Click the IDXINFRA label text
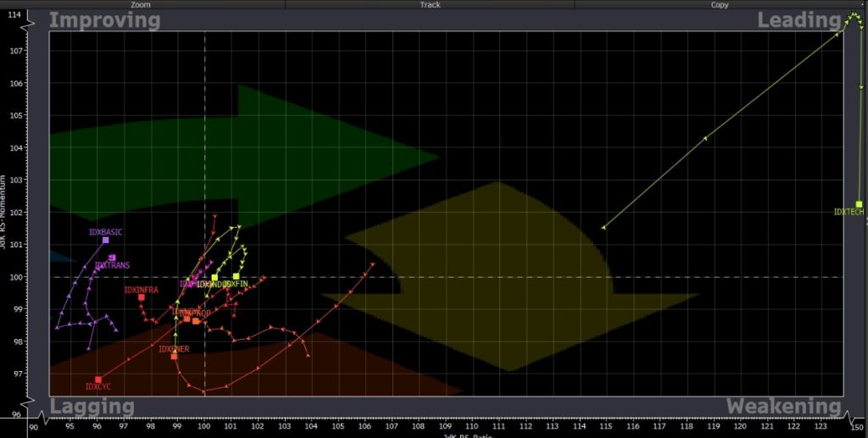 142,290
